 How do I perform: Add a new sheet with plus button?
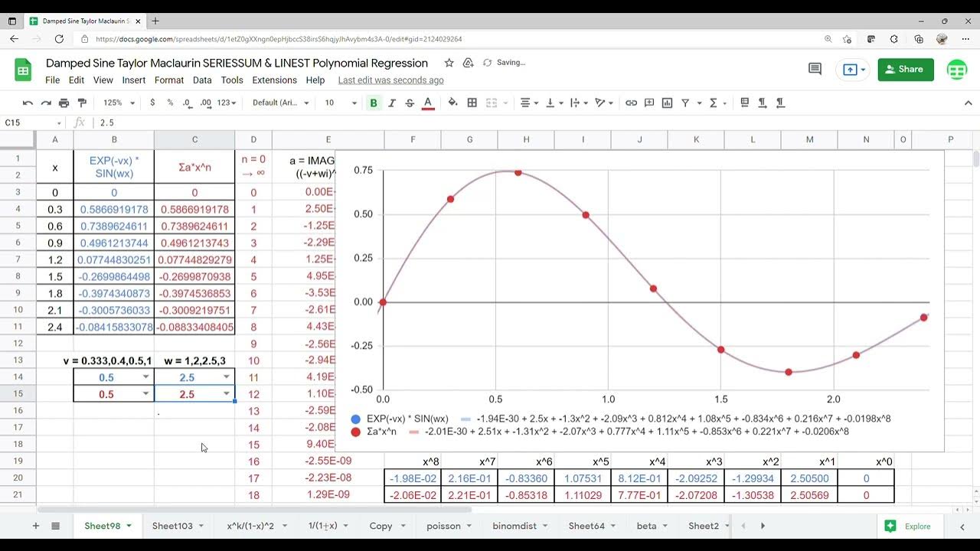coord(35,526)
